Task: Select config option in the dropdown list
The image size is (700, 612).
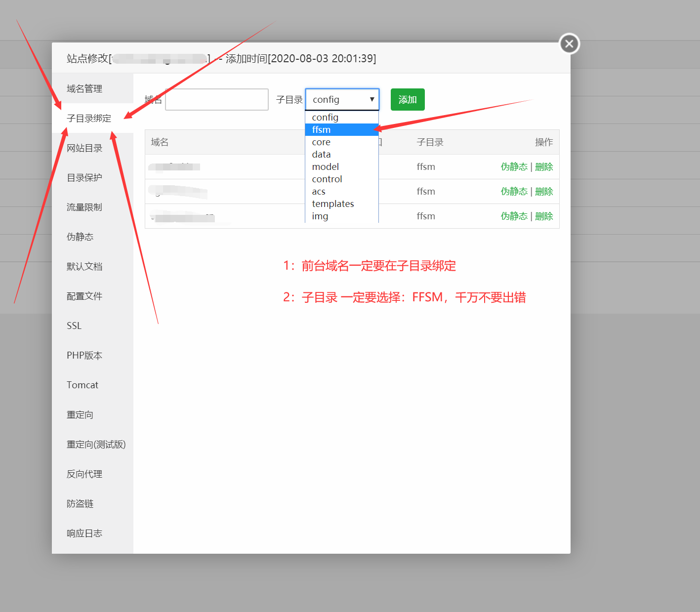Action: click(x=325, y=117)
